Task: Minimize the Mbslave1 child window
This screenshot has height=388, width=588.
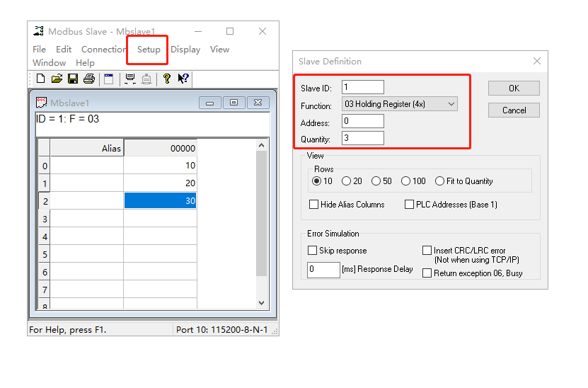Action: click(x=210, y=103)
